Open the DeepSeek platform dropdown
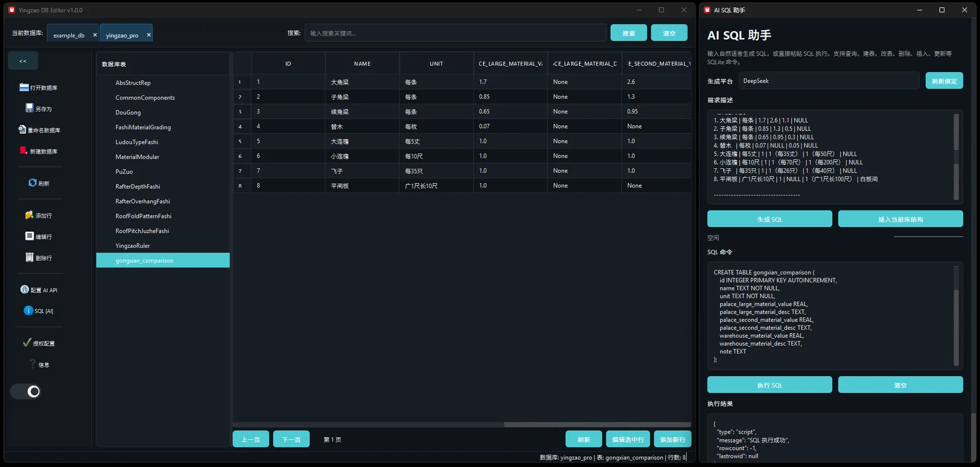 click(x=828, y=81)
